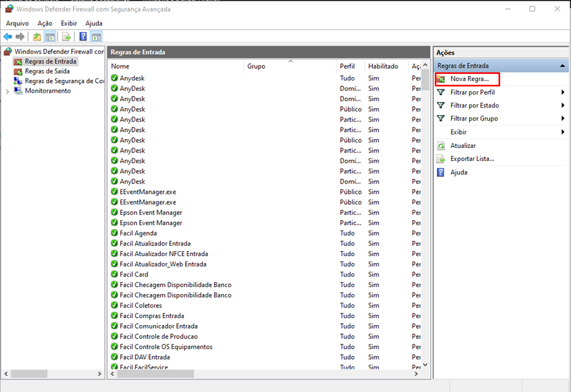
Task: Click the Forward arrow toolbar icon
Action: pyautogui.click(x=20, y=36)
